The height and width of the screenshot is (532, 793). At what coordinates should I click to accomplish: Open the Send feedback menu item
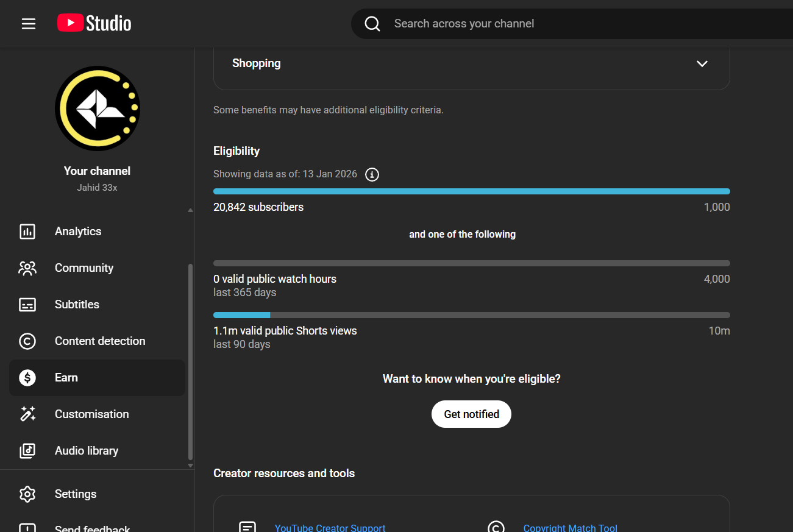tap(91, 528)
